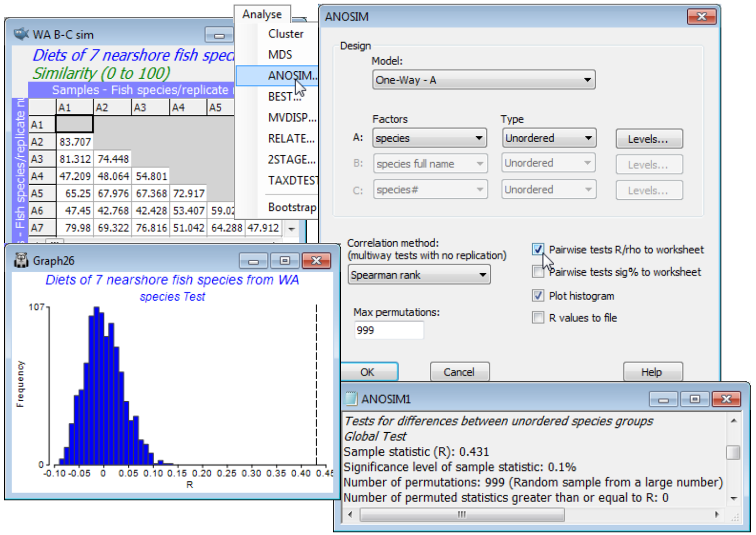
Task: Click ANOSIM1 vertical scrollbar thumb
Action: pyautogui.click(x=733, y=452)
